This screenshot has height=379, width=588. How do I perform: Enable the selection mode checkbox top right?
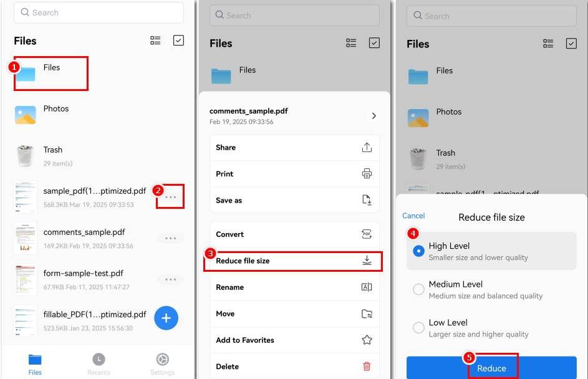pos(178,41)
